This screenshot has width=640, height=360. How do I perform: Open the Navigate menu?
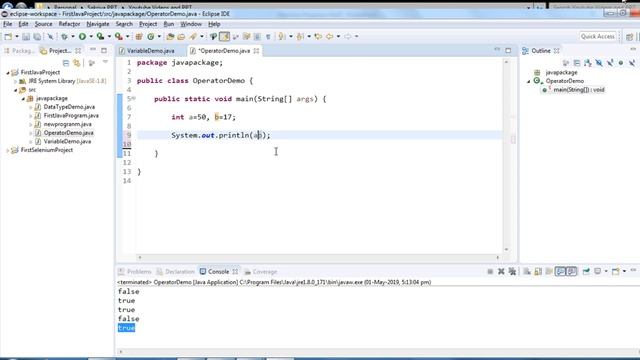tap(98, 24)
